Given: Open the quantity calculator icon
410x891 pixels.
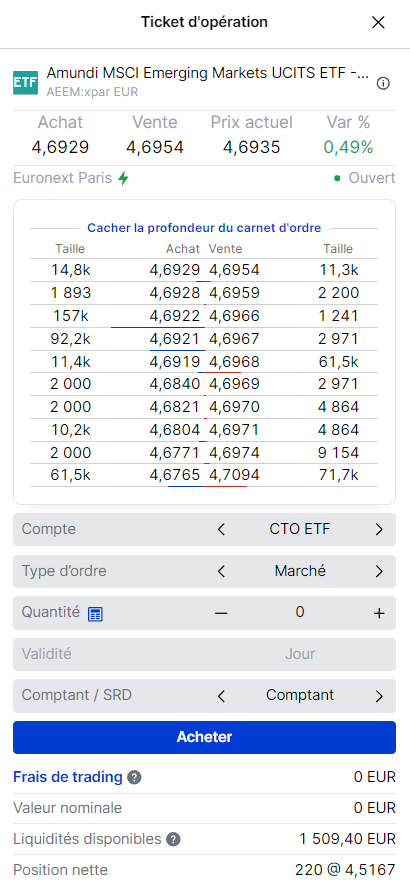Looking at the screenshot, I should [95, 614].
